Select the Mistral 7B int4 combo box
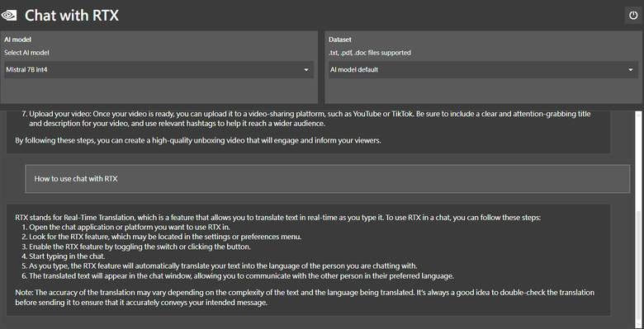The height and width of the screenshot is (329, 644). (159, 70)
